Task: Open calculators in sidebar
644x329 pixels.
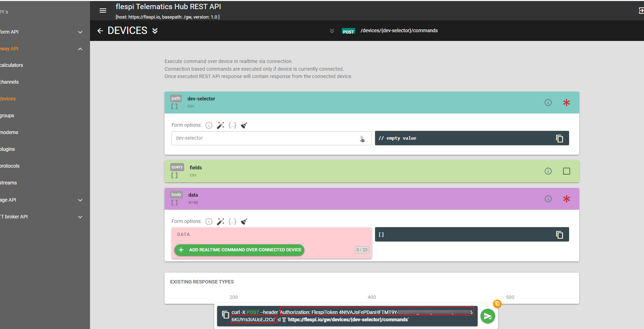Action: coord(12,65)
